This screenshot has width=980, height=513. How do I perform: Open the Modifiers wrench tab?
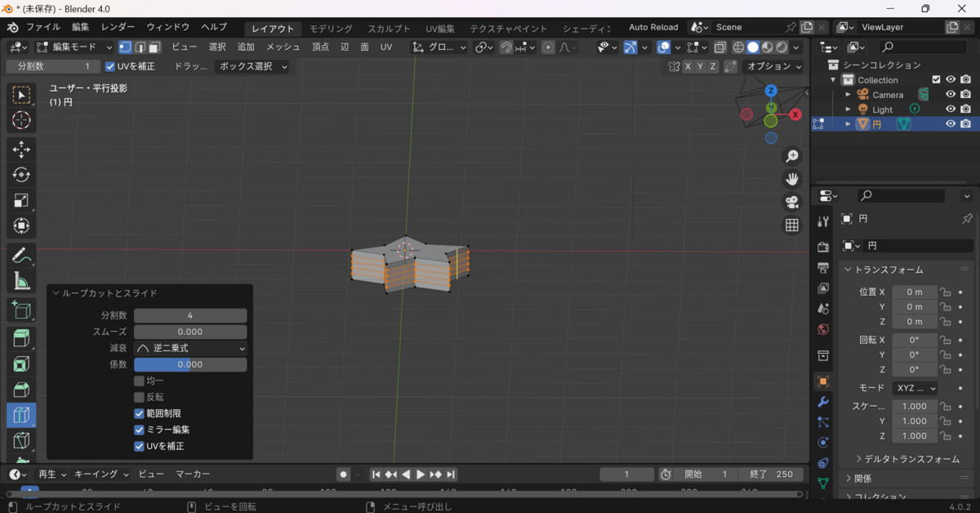point(823,402)
